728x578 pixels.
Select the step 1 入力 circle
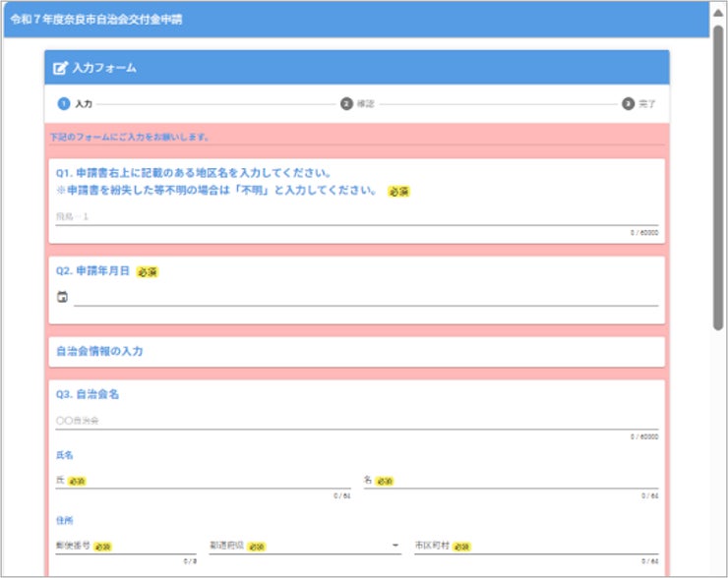click(x=64, y=104)
